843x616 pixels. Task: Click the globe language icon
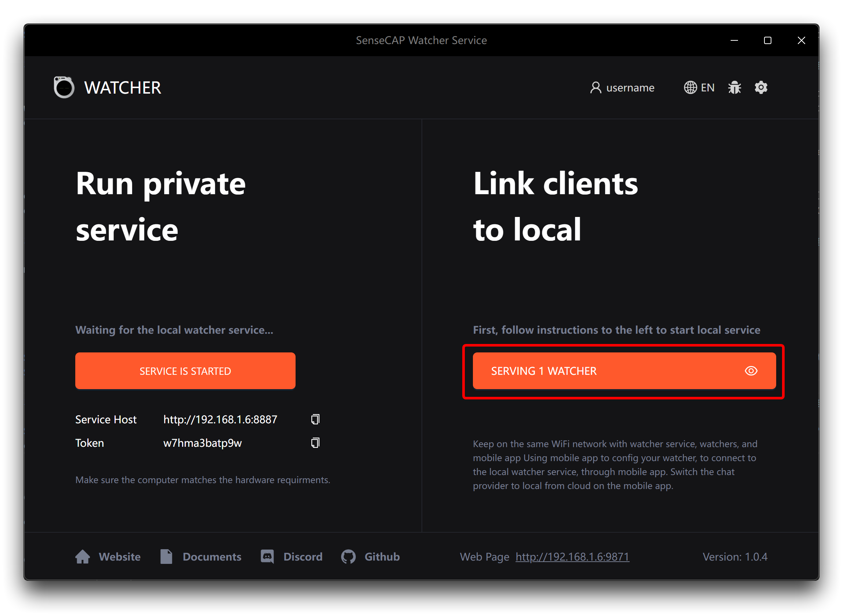pos(690,88)
